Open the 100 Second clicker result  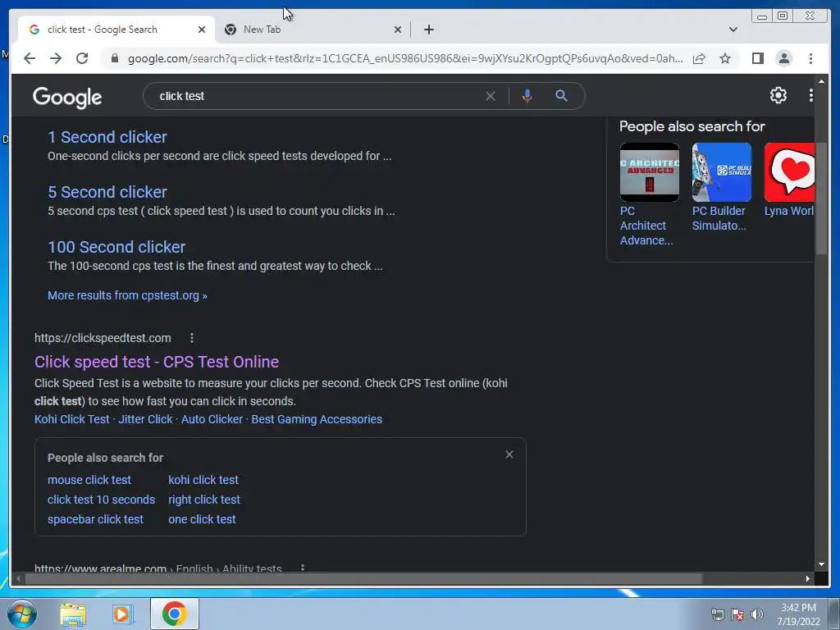click(116, 247)
